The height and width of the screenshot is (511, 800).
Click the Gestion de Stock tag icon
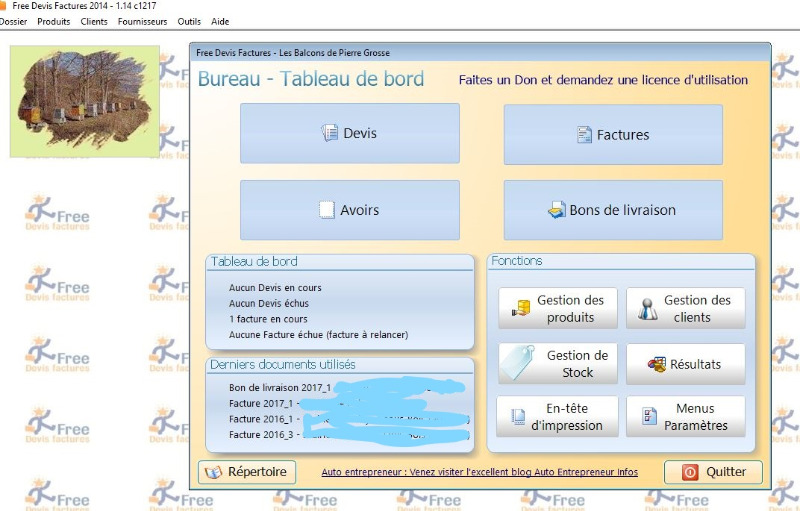520,362
